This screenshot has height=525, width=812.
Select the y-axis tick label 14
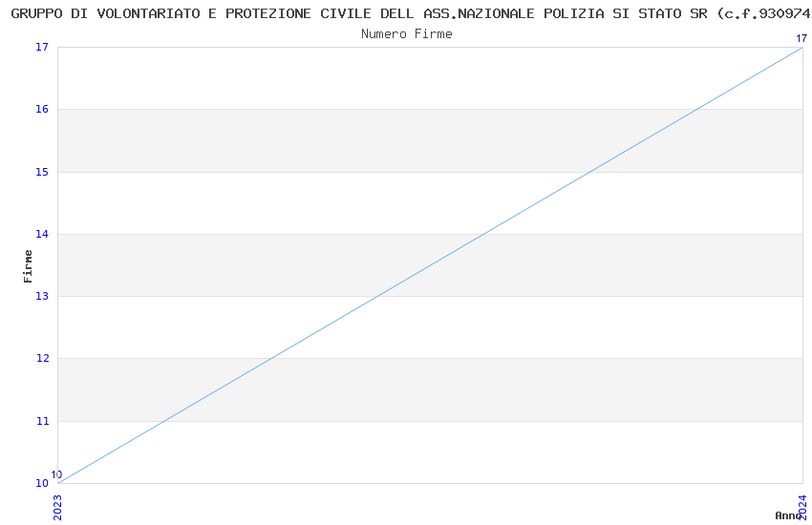tap(41, 234)
